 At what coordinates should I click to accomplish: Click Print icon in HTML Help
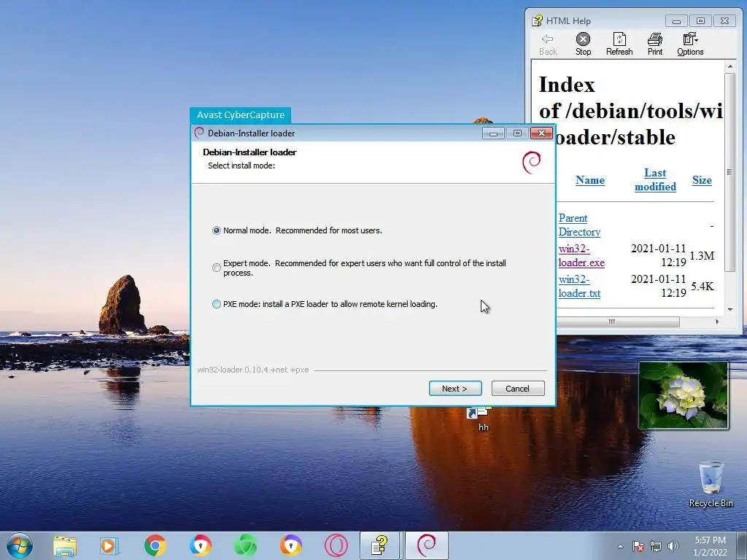[655, 44]
